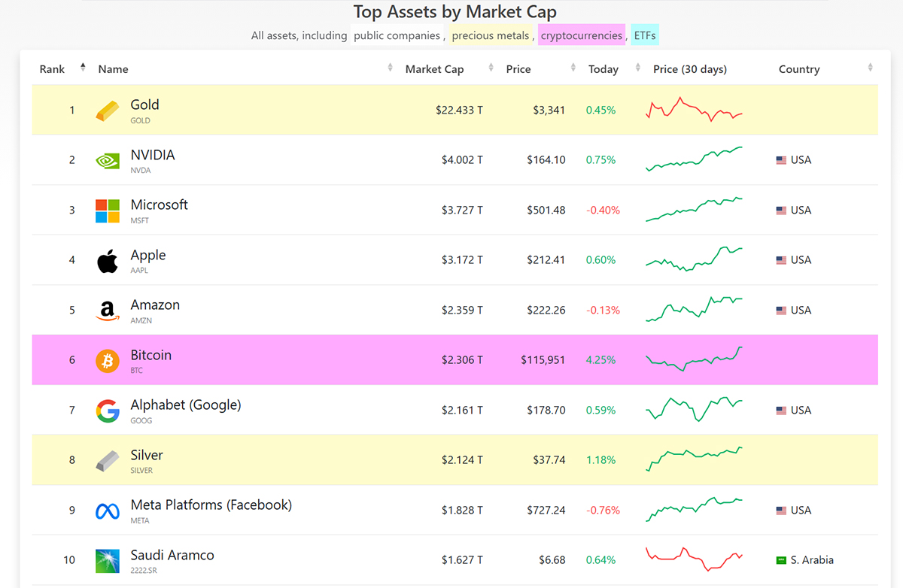Open Bitcoin 30-day price chart

pyautogui.click(x=694, y=359)
